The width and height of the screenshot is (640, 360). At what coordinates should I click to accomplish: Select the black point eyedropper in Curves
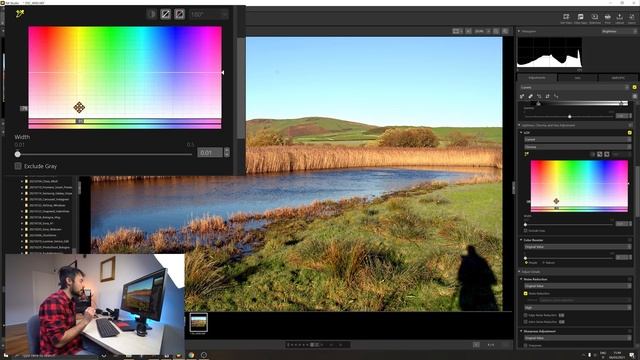click(x=522, y=96)
